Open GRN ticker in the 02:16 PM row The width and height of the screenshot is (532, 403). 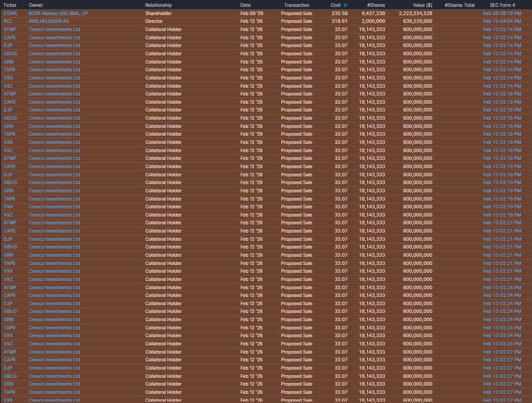(x=9, y=126)
